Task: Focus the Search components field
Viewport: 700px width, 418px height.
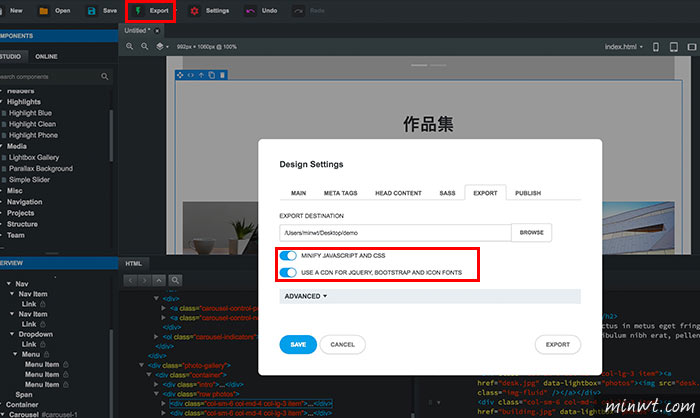Action: tap(49, 77)
